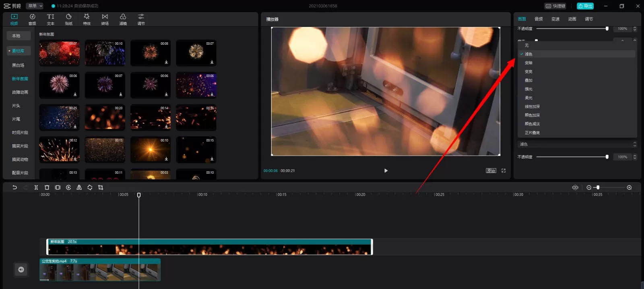Screen dimensions: 644x289
Task: Play the preview video
Action: pyautogui.click(x=386, y=170)
